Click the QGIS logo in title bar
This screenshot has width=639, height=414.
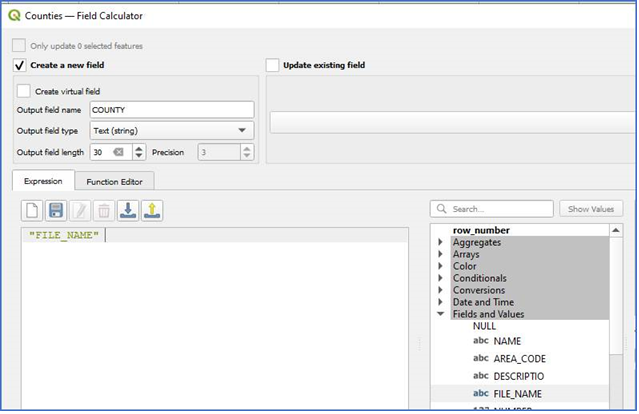14,15
